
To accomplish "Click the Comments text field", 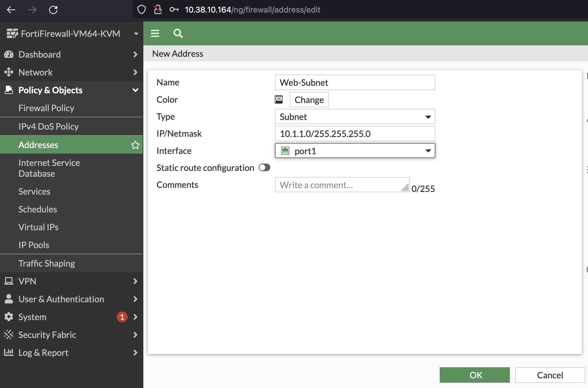I will [x=339, y=185].
